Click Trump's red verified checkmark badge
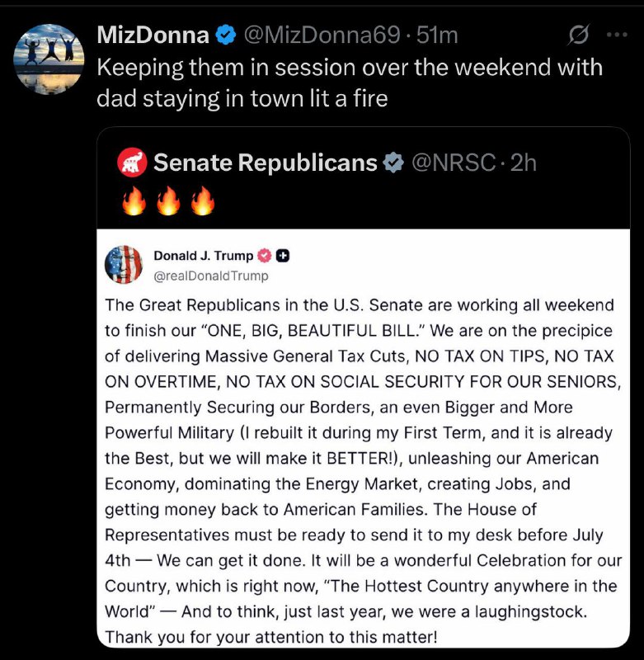Viewport: 644px width, 660px height. (264, 256)
